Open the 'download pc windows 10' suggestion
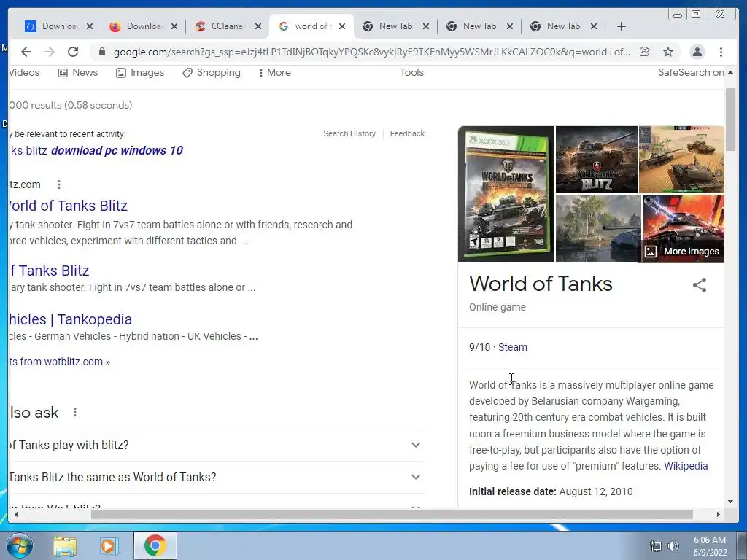The height and width of the screenshot is (560, 747). (x=96, y=150)
